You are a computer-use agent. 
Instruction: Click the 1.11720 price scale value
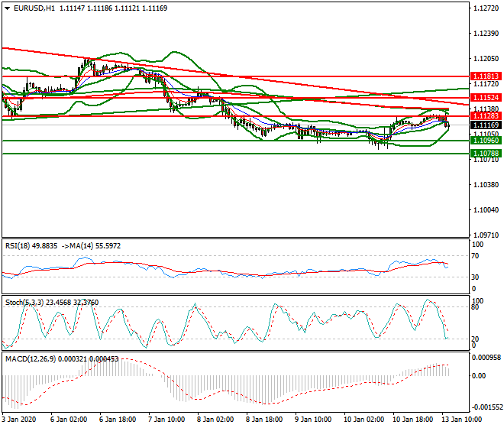(x=486, y=84)
